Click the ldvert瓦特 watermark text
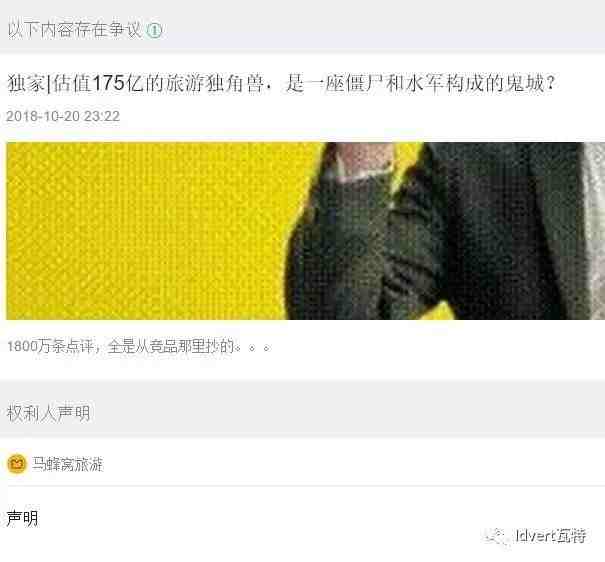Viewport: 605px width, 562px height. tap(551, 536)
